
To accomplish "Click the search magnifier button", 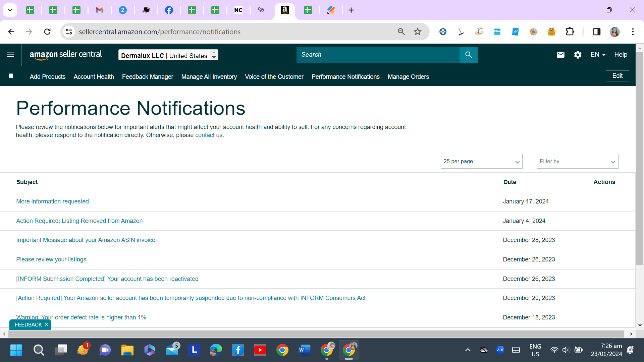I will 469,55.
